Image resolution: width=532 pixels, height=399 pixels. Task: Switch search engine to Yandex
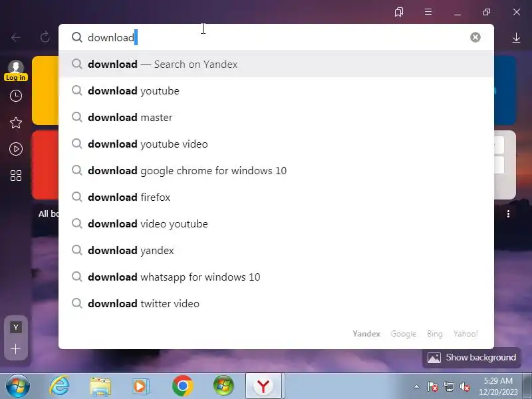366,334
